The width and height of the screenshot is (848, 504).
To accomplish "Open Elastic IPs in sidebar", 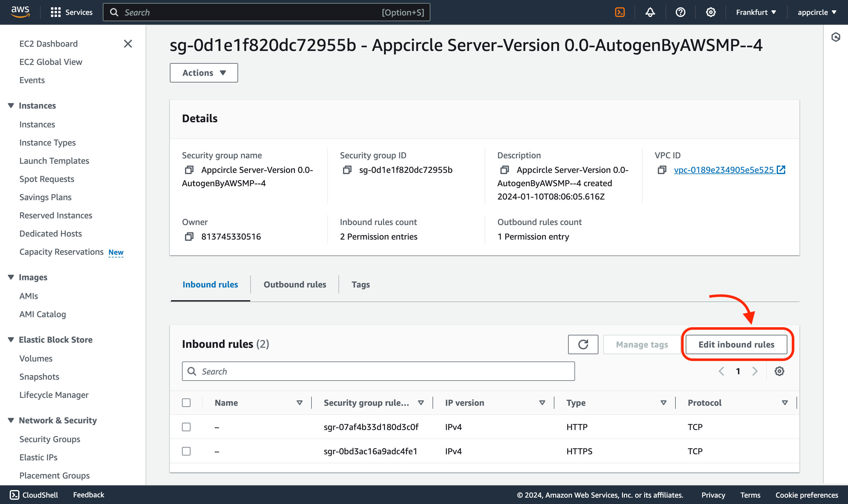I will pos(39,457).
